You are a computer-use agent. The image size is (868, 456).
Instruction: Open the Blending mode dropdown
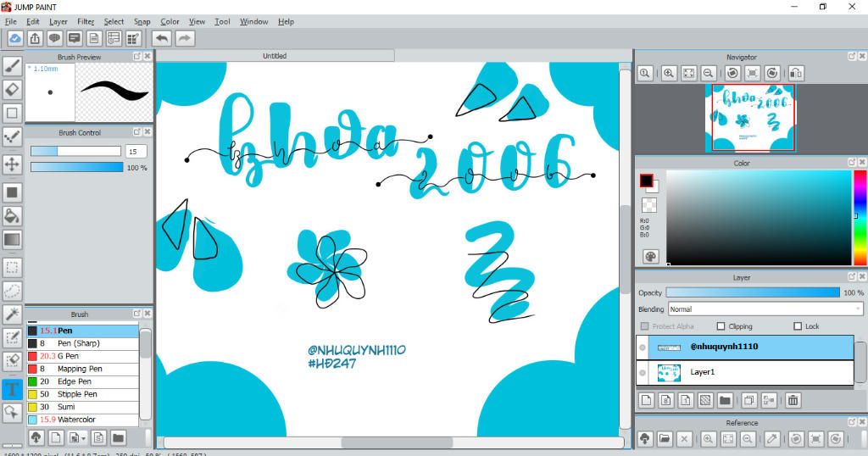coord(765,309)
